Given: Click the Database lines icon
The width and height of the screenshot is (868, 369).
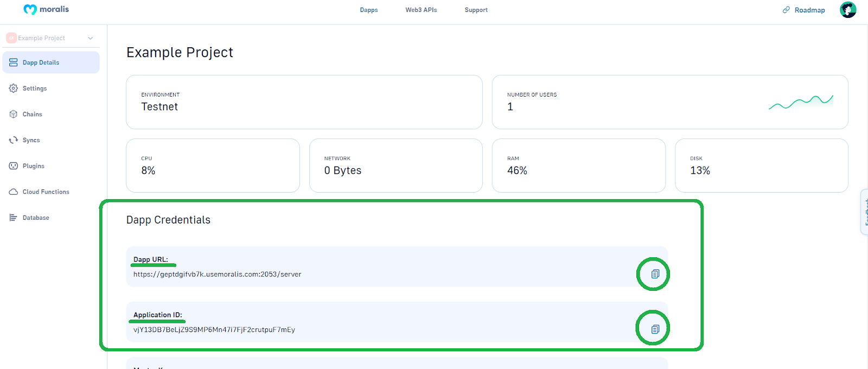Looking at the screenshot, I should [14, 218].
